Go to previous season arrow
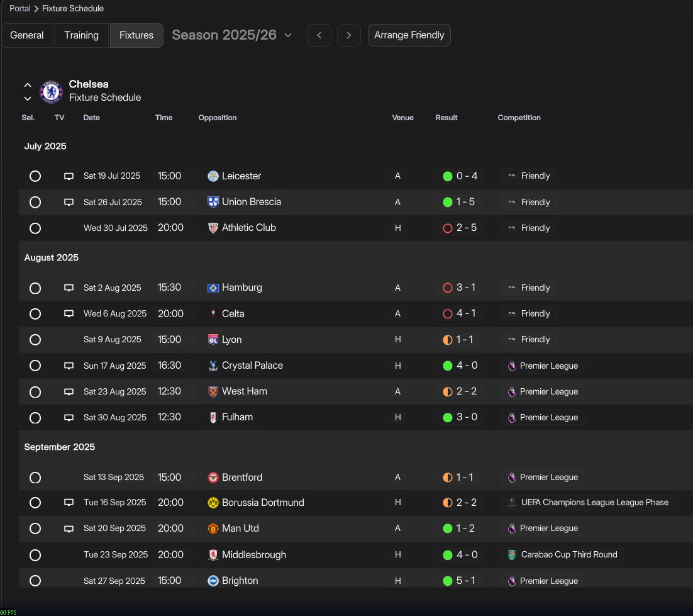 [x=319, y=35]
